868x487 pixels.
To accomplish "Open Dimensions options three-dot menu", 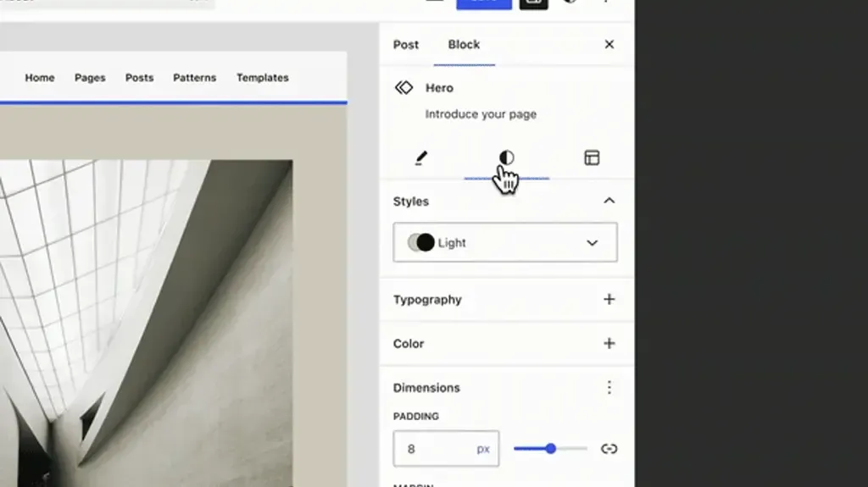I will click(x=609, y=387).
